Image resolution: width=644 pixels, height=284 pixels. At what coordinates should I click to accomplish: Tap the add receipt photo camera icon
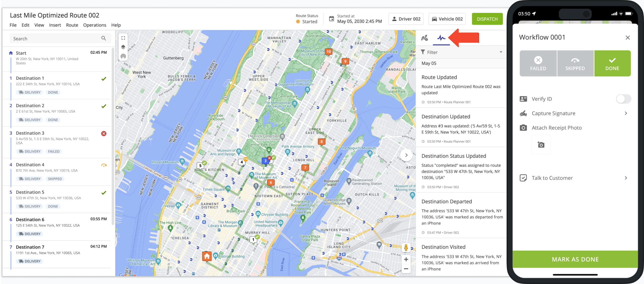pos(541,145)
